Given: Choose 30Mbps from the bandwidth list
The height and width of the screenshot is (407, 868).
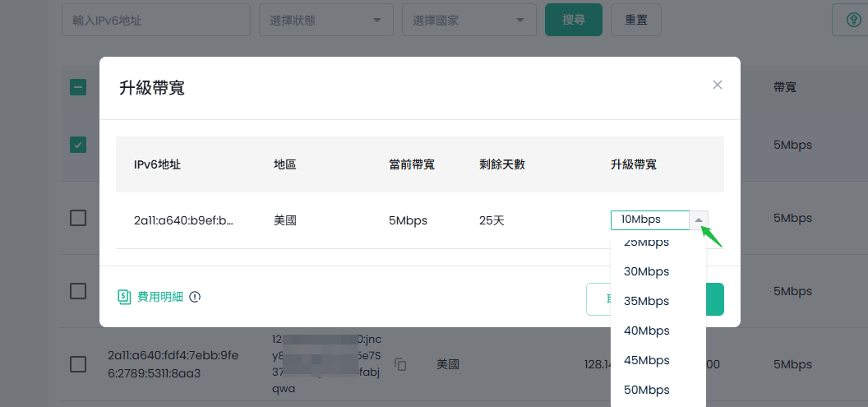Looking at the screenshot, I should tap(647, 272).
